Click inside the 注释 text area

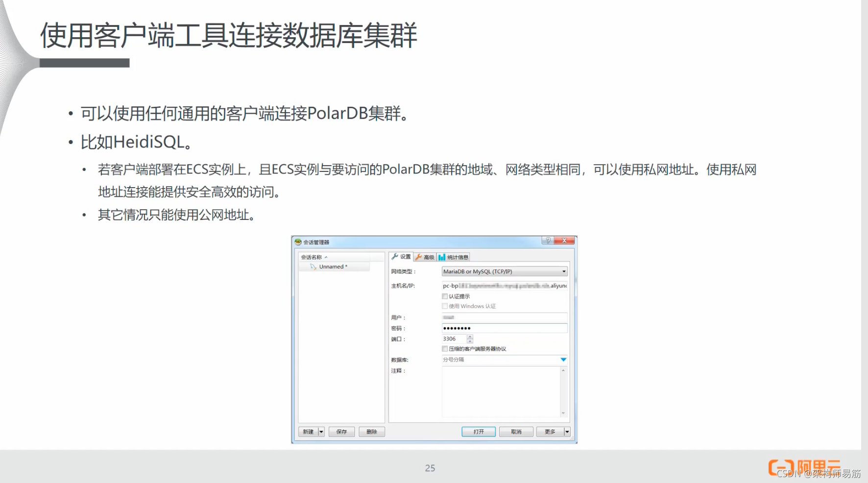pos(501,392)
